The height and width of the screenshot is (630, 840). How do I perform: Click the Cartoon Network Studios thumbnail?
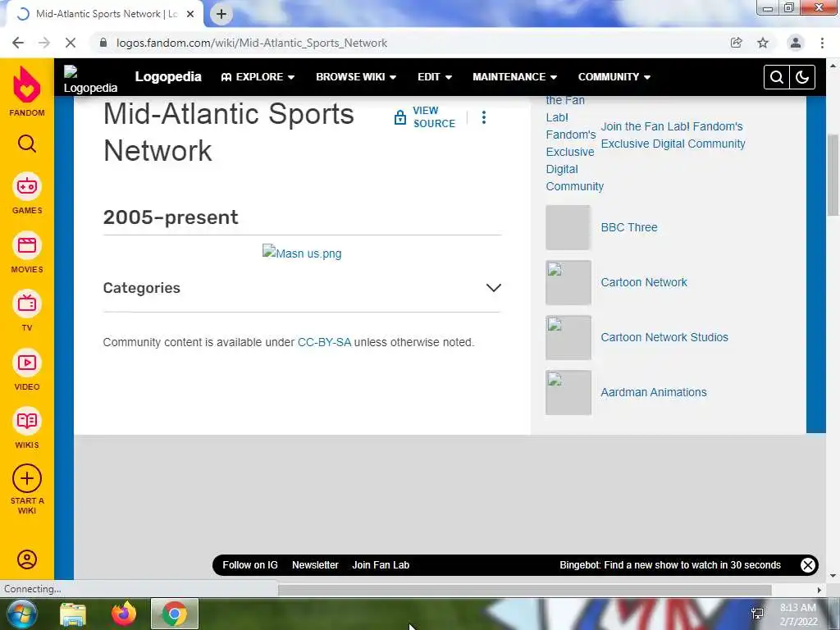pyautogui.click(x=568, y=337)
